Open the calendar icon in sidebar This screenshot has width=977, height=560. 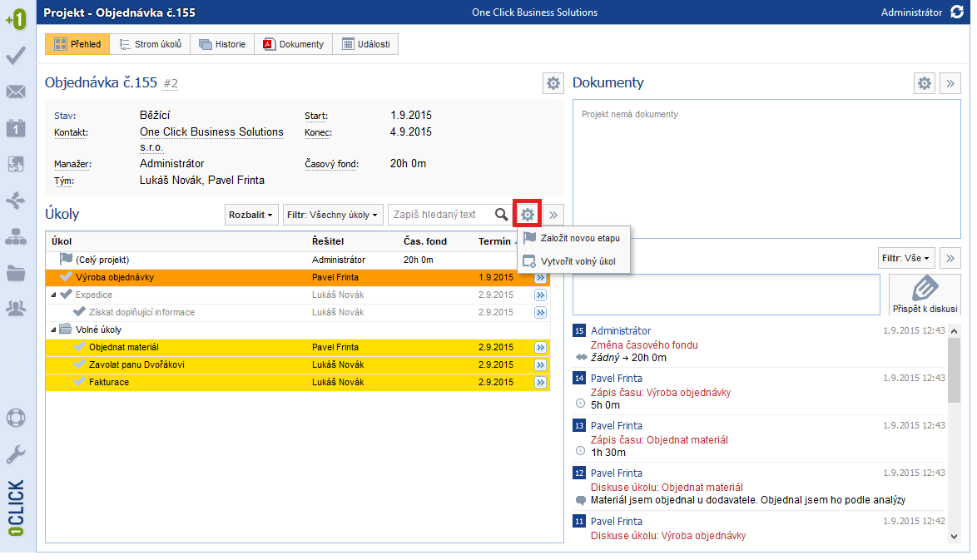click(15, 127)
